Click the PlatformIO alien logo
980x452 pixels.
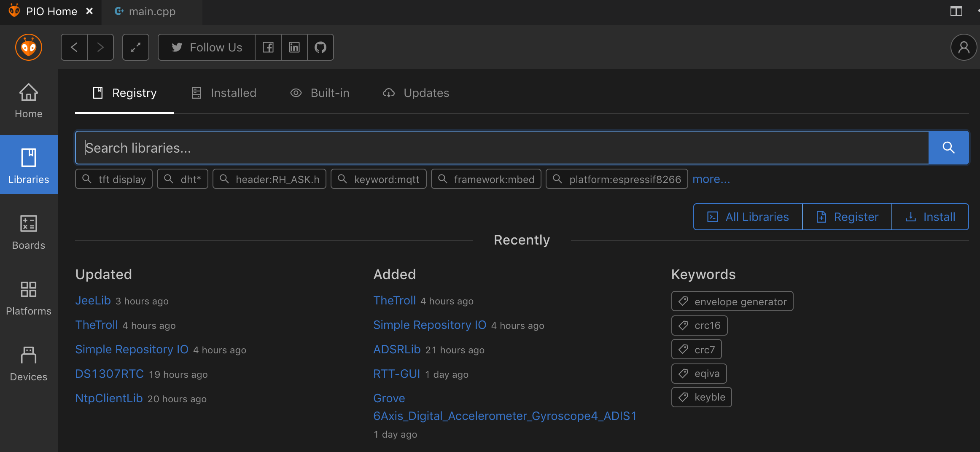click(29, 47)
